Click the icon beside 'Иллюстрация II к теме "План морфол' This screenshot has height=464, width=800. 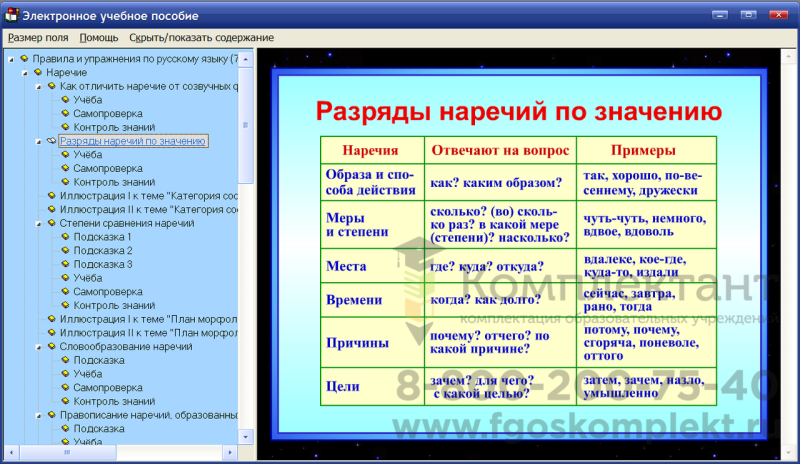click(x=52, y=332)
